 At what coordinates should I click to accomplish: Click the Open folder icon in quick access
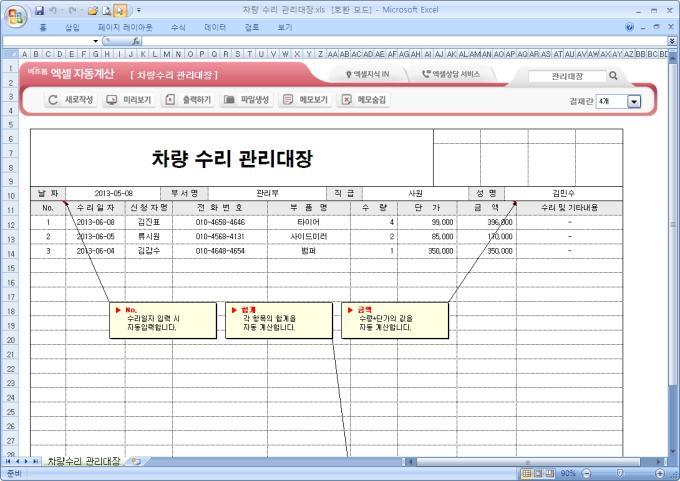point(92,10)
